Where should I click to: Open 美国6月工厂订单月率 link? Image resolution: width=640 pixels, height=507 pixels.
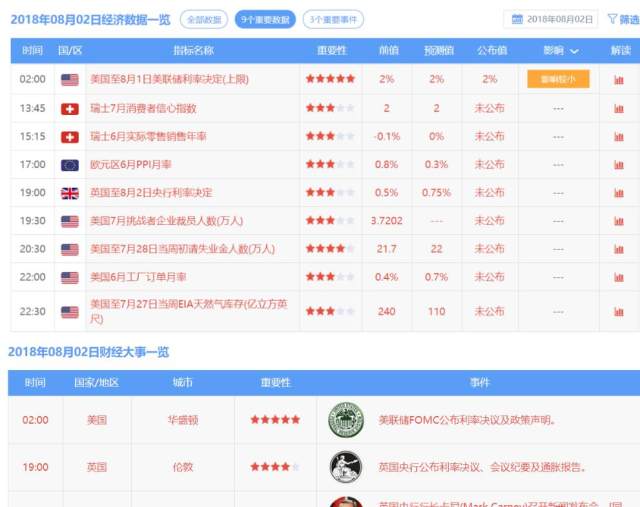click(x=138, y=277)
